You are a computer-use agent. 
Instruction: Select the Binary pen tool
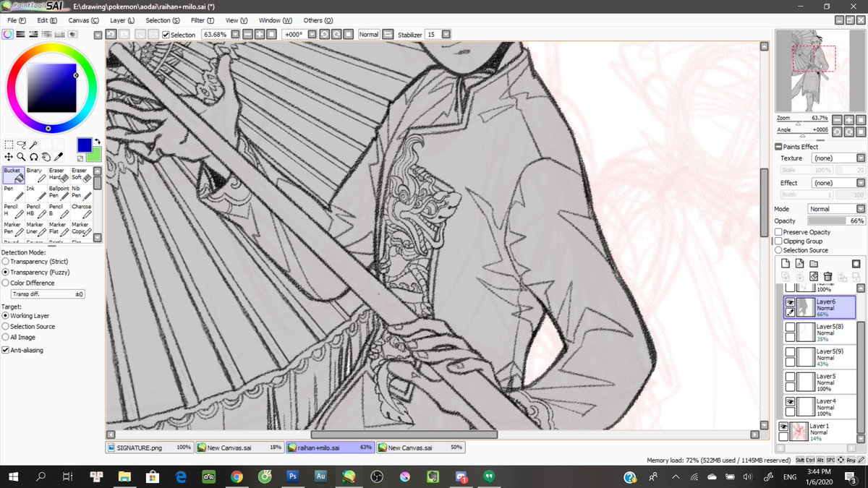click(36, 174)
